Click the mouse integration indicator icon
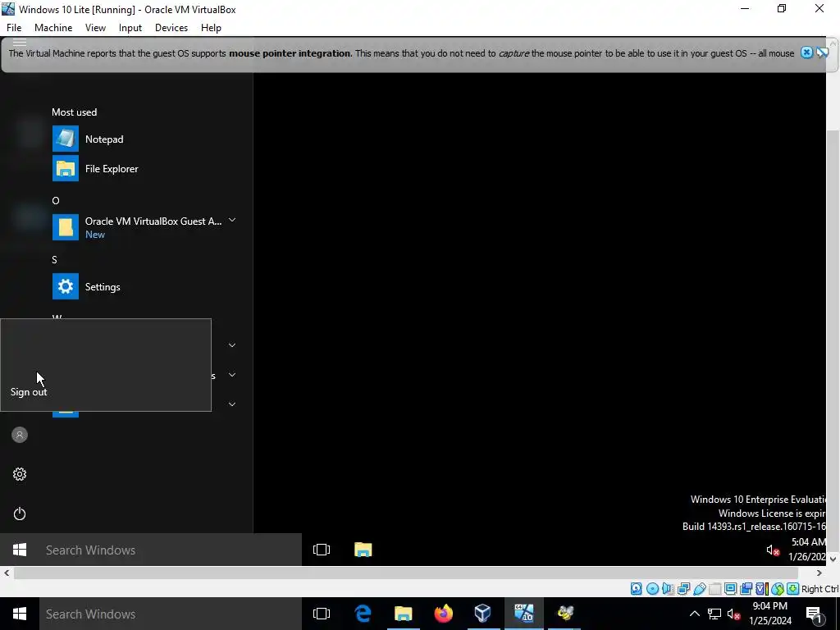Viewport: 840px width, 630px height. click(778, 589)
